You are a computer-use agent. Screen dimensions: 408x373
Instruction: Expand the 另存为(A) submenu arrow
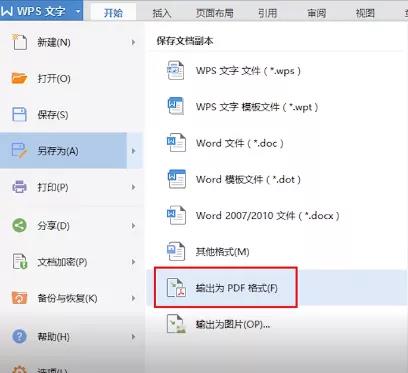(x=133, y=151)
